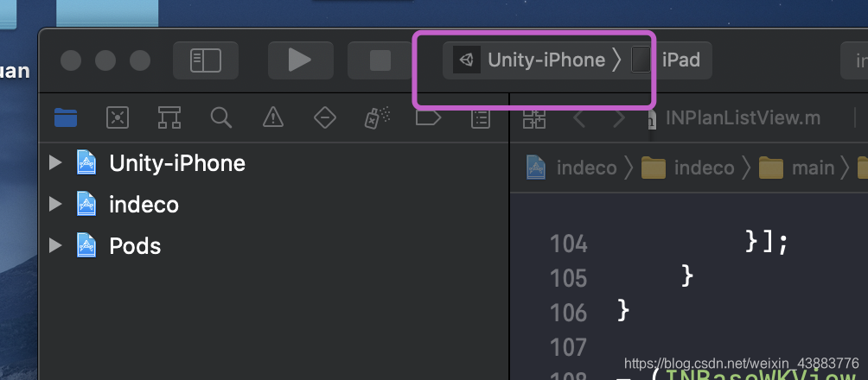Image resolution: width=868 pixels, height=380 pixels.
Task: Open the Symbol navigator
Action: [x=169, y=117]
